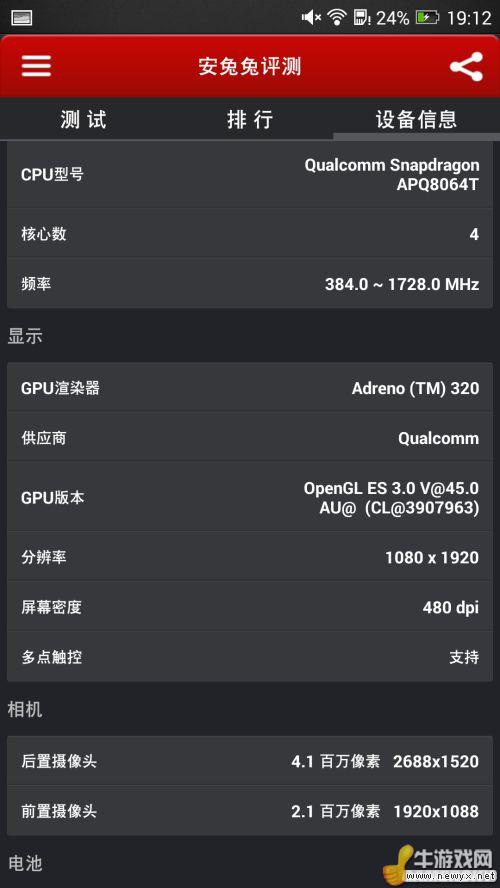Tap the 19:12 clock in status bar
500x888 pixels.
[469, 18]
